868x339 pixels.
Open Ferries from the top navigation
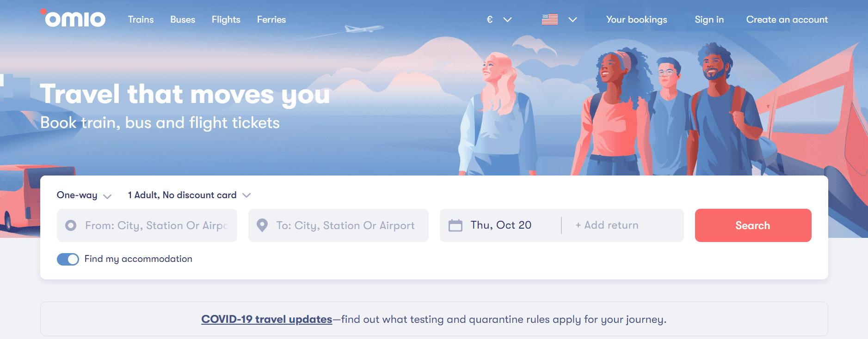[x=271, y=19]
